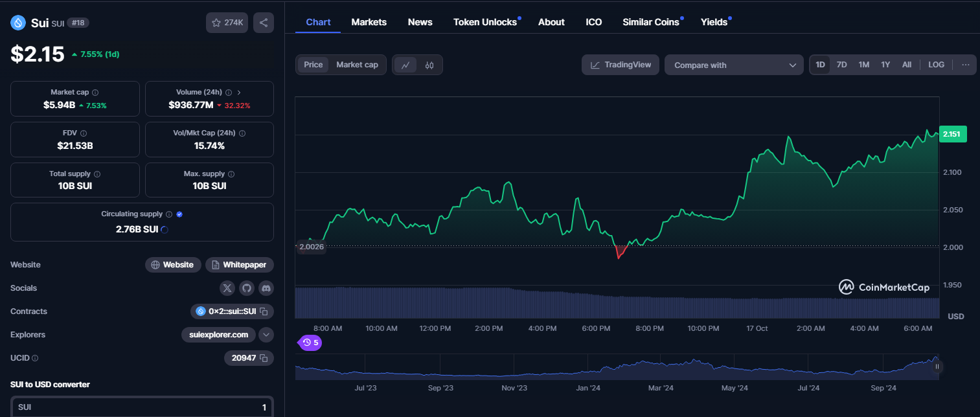The image size is (980, 417).
Task: Click the current price label 2.151
Action: [952, 134]
